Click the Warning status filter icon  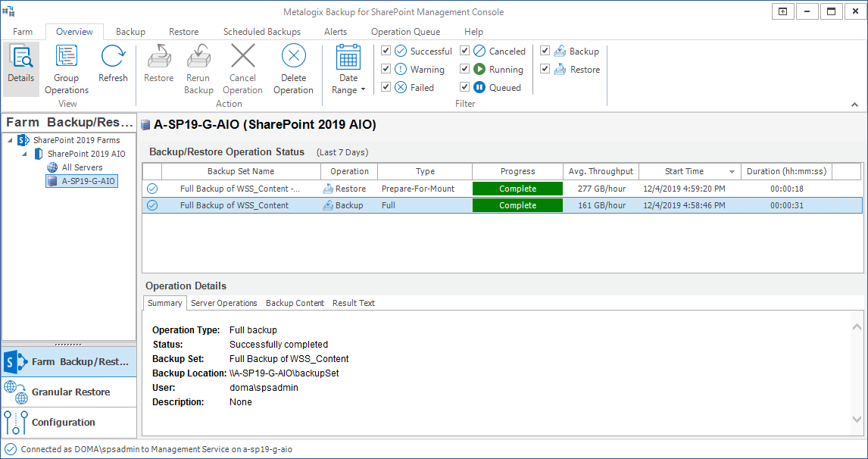pos(401,70)
